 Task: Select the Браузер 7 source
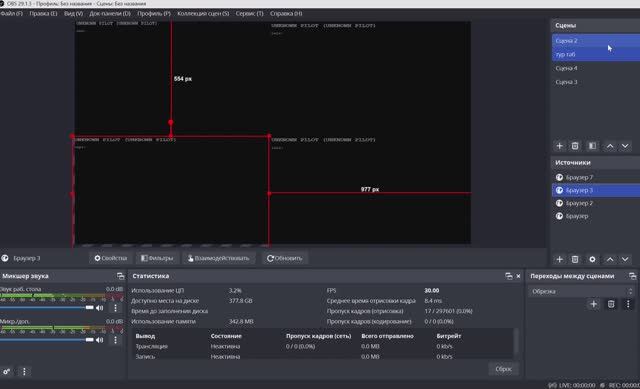596,177
